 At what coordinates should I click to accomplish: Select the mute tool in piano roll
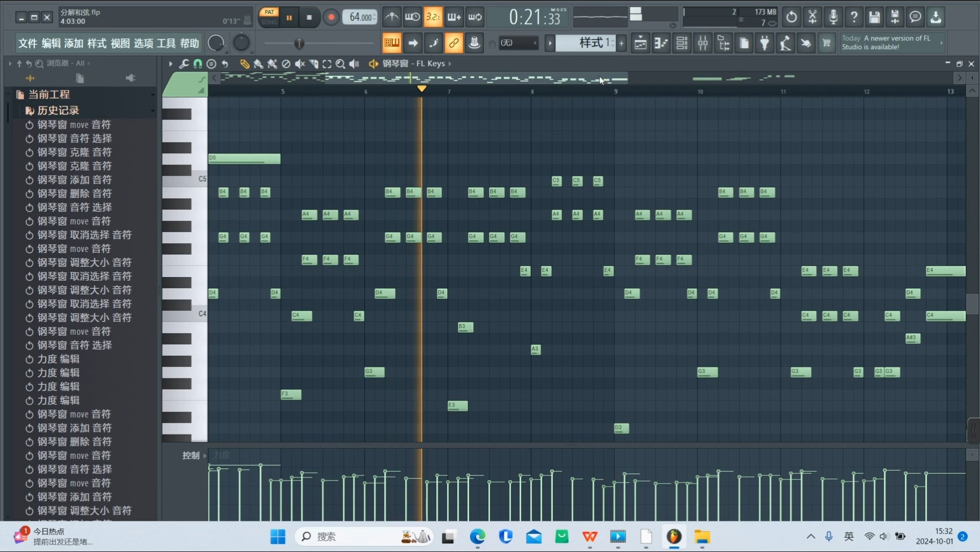click(x=299, y=64)
